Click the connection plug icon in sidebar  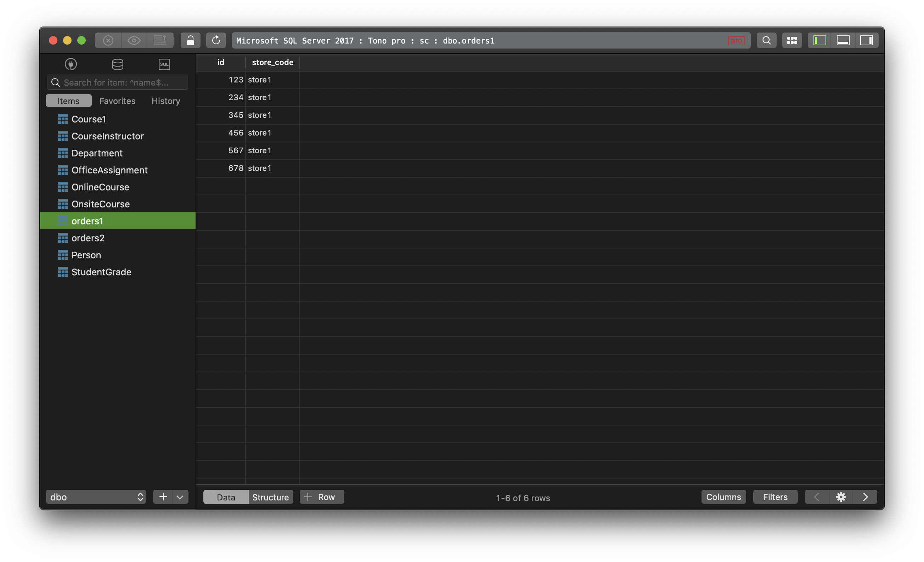[x=71, y=64]
